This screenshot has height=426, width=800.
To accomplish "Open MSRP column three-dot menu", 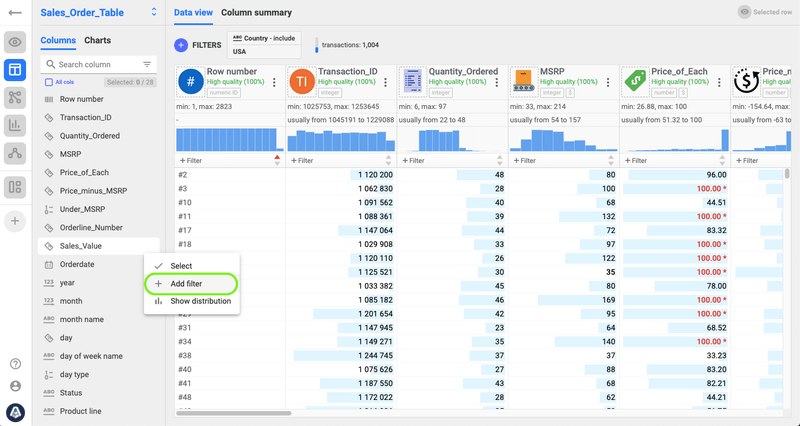I will tap(608, 82).
